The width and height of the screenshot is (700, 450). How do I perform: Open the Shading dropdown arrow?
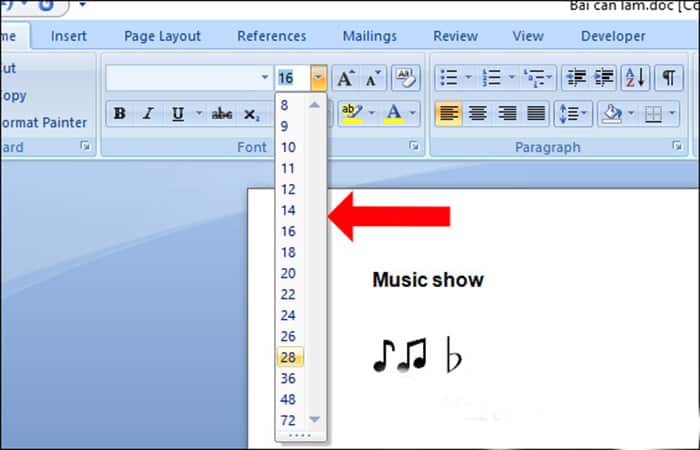[x=631, y=114]
